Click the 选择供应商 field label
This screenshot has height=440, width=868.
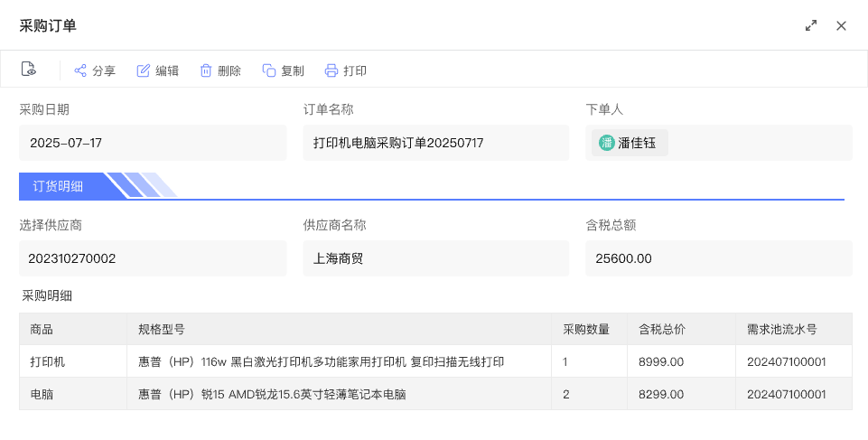51,225
